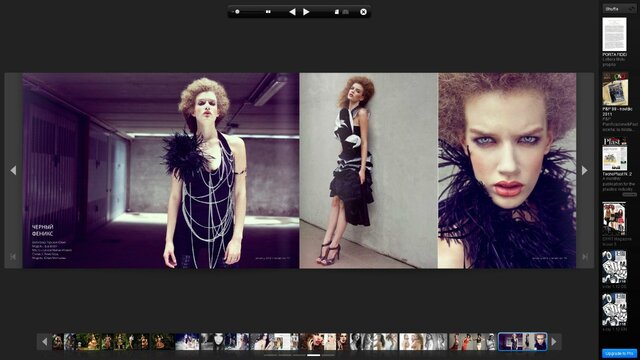Click the TecnoPlast N. 2 title link
The width and height of the screenshot is (640, 360).
point(617,174)
